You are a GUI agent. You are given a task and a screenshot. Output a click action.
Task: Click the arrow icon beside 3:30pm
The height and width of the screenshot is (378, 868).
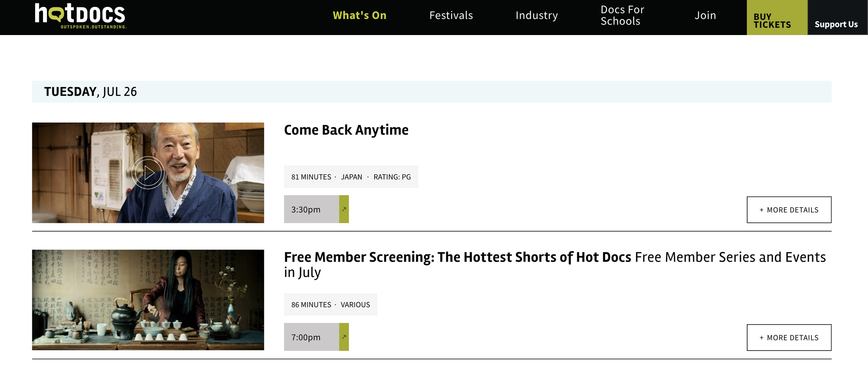344,209
